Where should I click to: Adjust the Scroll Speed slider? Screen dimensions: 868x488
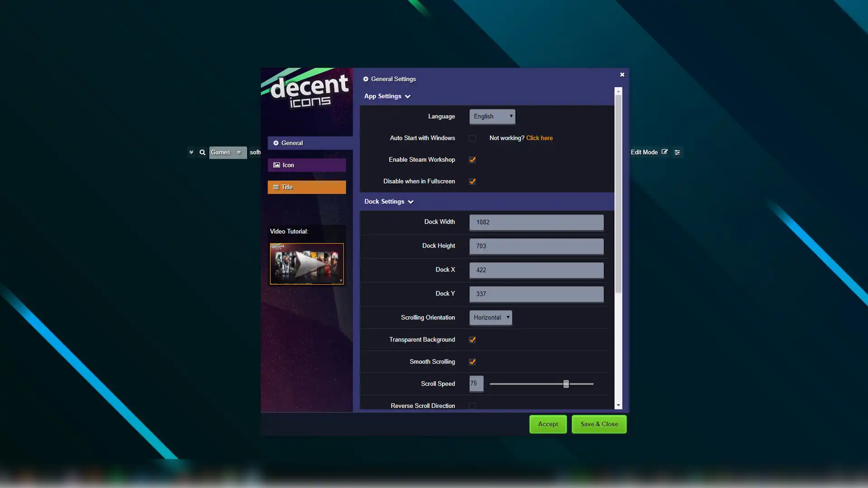pos(566,384)
